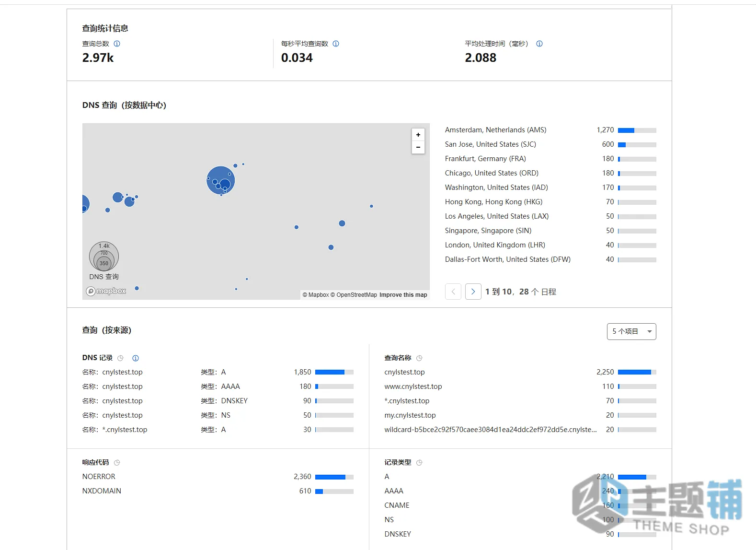This screenshot has height=550, width=756.
Task: Click the Improve this map link
Action: click(x=403, y=295)
